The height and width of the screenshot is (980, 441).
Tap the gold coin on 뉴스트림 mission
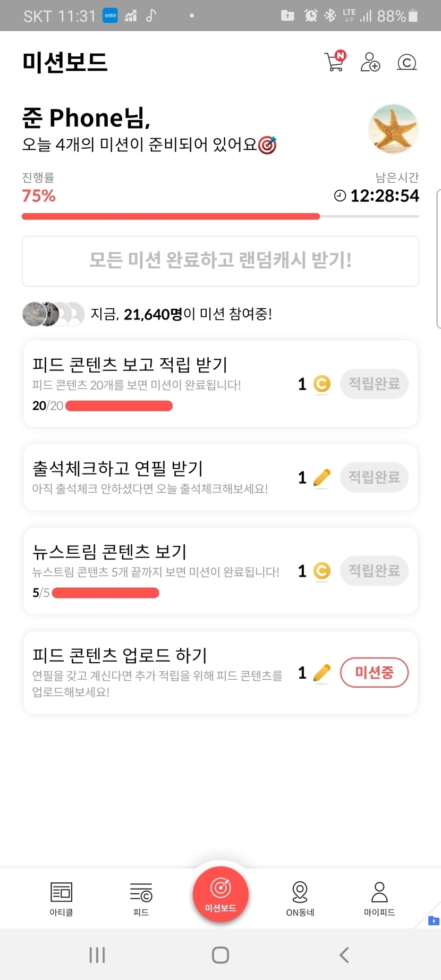(x=321, y=571)
